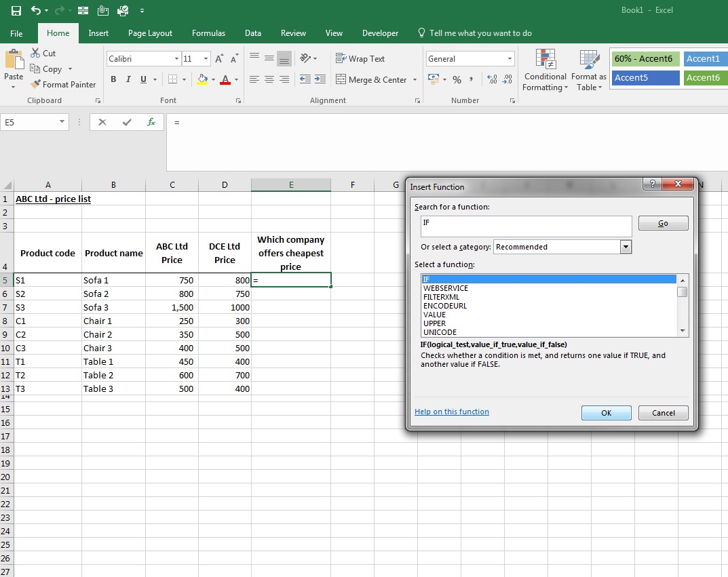
Task: Confirm the formula entry with checkmark icon
Action: pyautogui.click(x=127, y=122)
